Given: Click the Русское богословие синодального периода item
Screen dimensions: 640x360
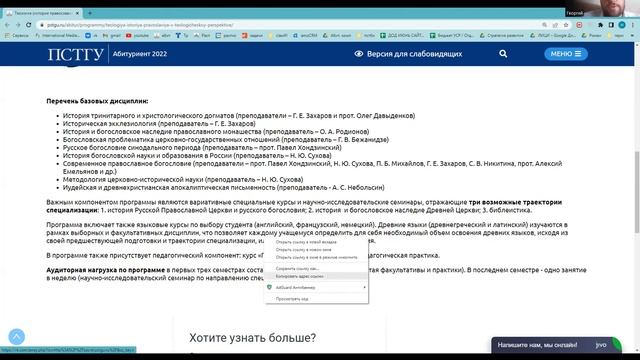Looking at the screenshot, I should pos(202,148).
